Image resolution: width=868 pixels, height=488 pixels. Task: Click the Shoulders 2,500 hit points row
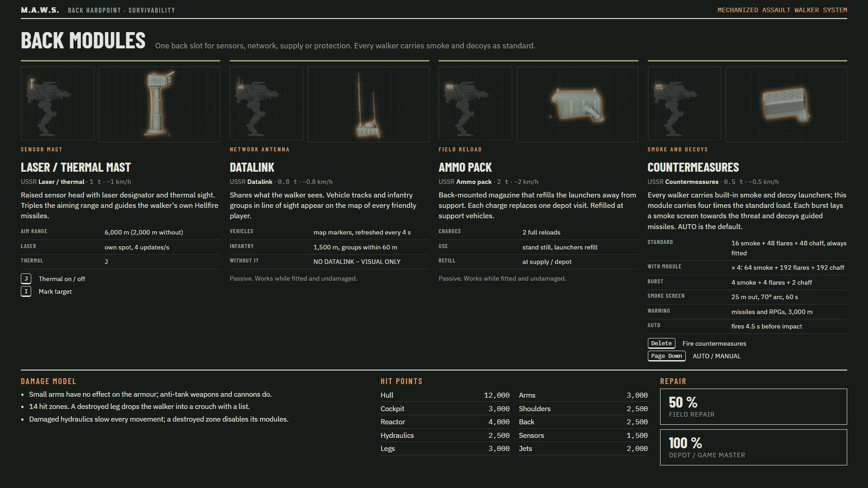[x=583, y=409]
